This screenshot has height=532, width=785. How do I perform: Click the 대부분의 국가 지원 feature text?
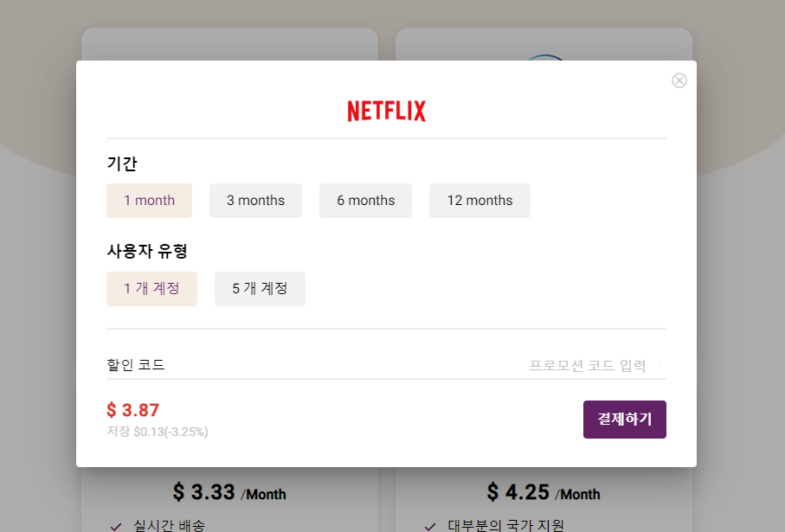(505, 525)
